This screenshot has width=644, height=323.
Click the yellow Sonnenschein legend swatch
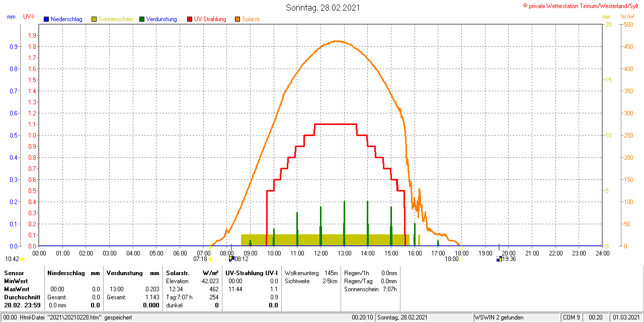point(94,19)
